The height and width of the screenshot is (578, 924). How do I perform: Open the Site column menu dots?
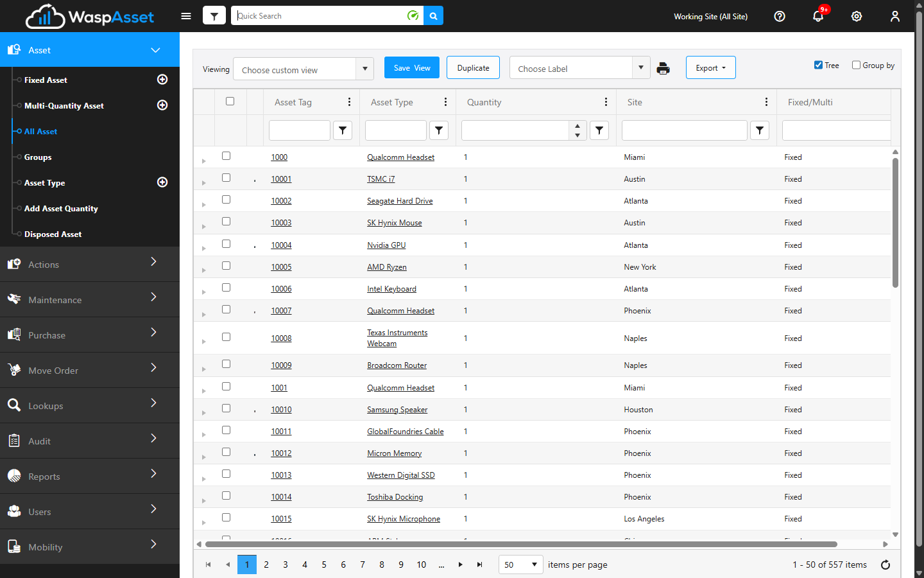[766, 102]
